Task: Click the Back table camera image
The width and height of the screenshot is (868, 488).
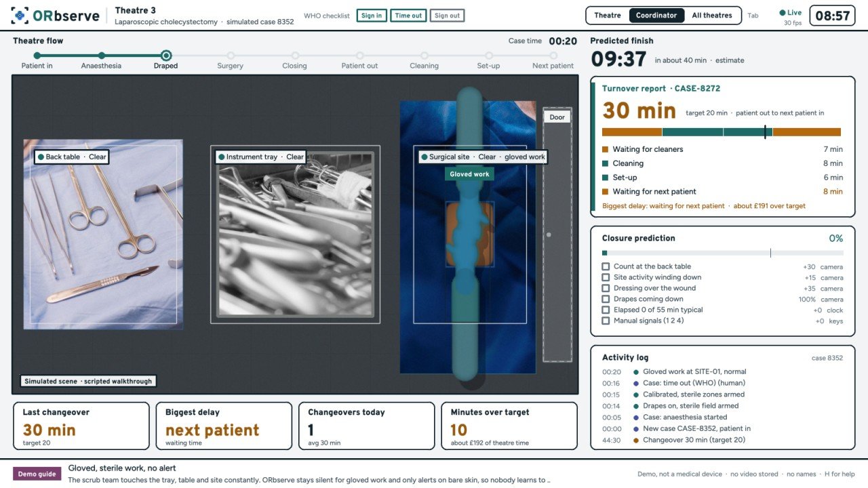Action: point(103,235)
